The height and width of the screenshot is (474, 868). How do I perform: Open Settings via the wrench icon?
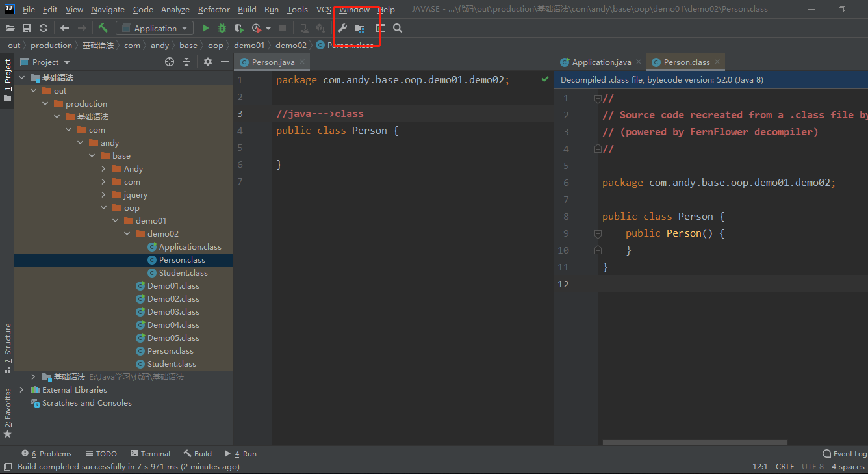pyautogui.click(x=343, y=28)
